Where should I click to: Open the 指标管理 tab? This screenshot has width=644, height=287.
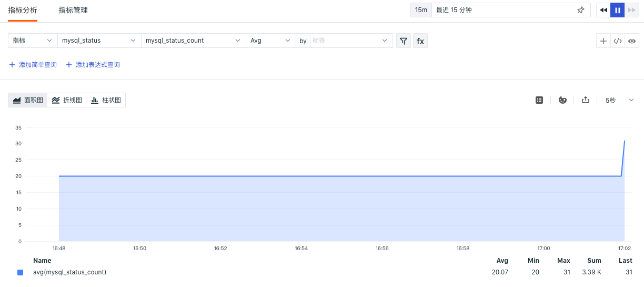pyautogui.click(x=73, y=10)
